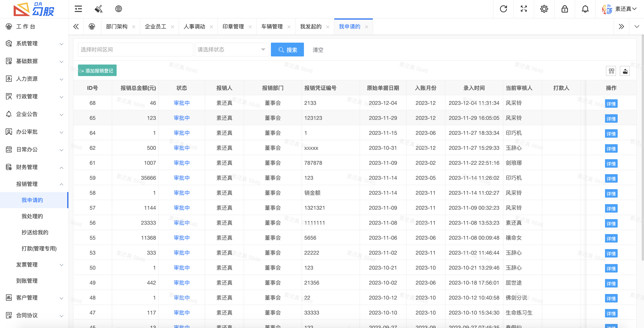Expand 行政管理 menu
Viewport: 644px width, 328px height.
[x=34, y=96]
